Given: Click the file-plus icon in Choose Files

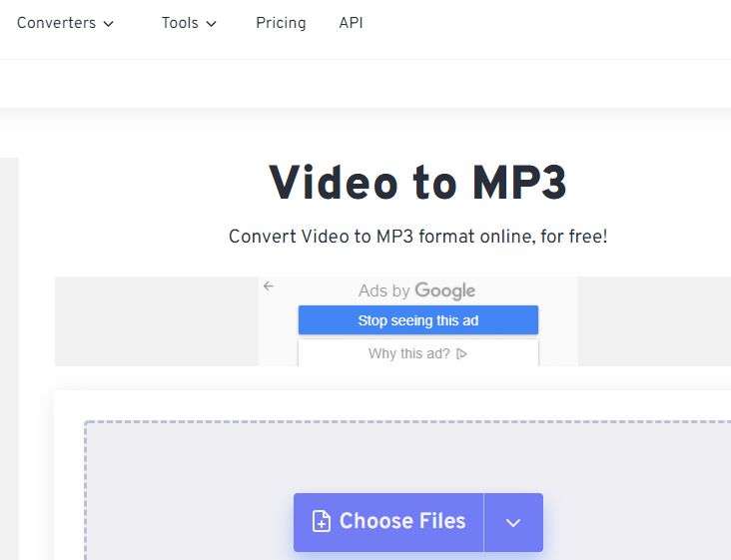Looking at the screenshot, I should (321, 521).
